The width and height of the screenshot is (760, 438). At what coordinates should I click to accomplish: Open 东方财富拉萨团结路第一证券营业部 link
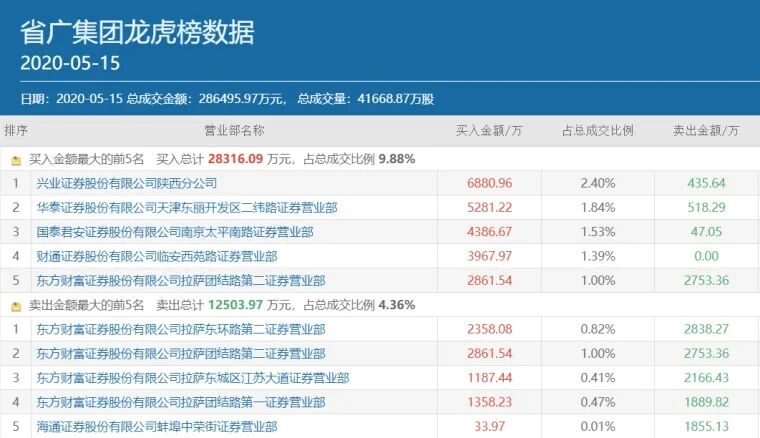pyautogui.click(x=181, y=402)
